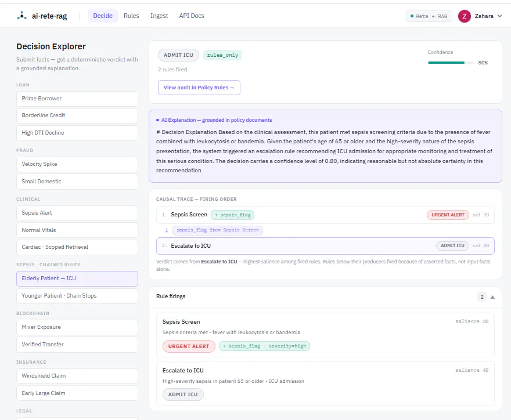Open the Zahara user menu chevron
511x420 pixels.
(x=499, y=16)
